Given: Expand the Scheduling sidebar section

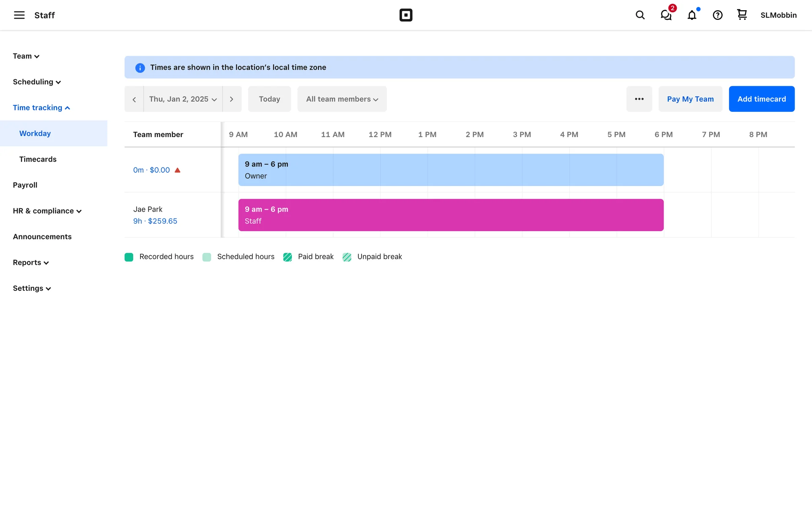Looking at the screenshot, I should pos(37,82).
